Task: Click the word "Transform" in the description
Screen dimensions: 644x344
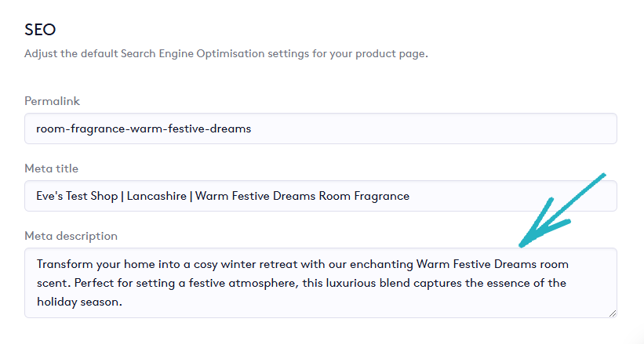Action: [64, 263]
